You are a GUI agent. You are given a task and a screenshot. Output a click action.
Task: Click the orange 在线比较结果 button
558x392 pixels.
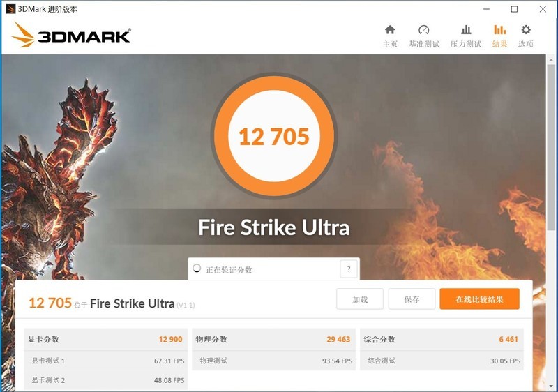(479, 299)
